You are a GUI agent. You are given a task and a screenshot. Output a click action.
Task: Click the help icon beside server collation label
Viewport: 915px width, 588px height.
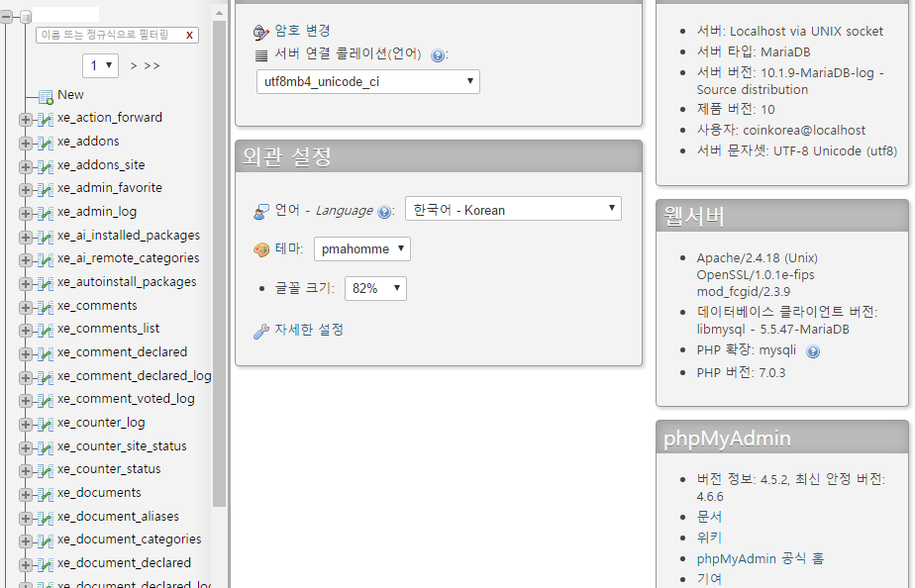pos(438,55)
